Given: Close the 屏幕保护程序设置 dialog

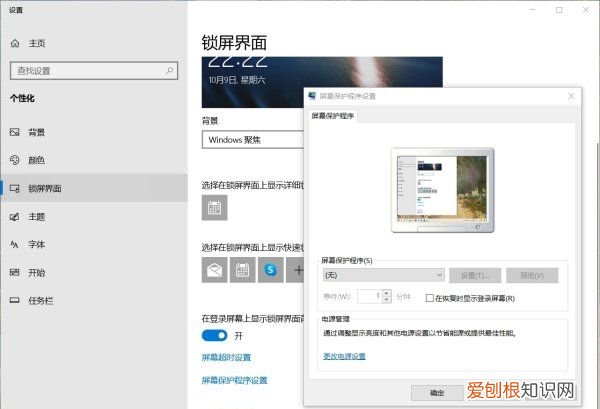Looking at the screenshot, I should click(571, 96).
